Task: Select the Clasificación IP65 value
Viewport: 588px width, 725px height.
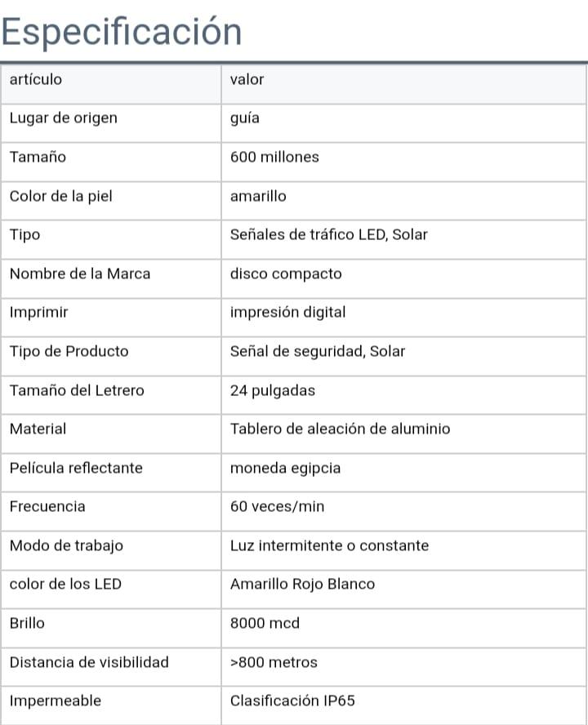Action: click(x=292, y=701)
